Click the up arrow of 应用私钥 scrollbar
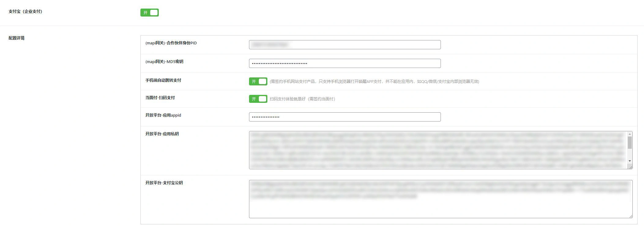The height and width of the screenshot is (228, 644). pyautogui.click(x=630, y=134)
